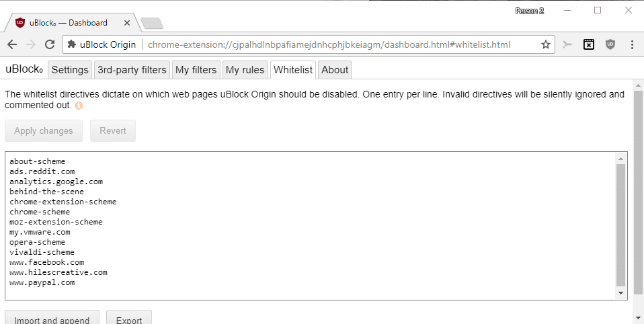This screenshot has height=324, width=644.
Task: Reload the page with refresh icon
Action: pyautogui.click(x=50, y=44)
